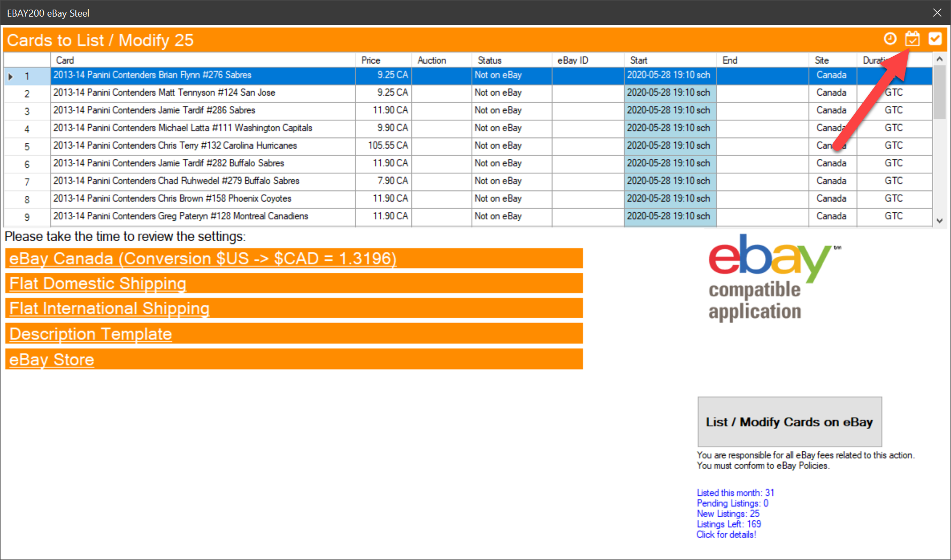The image size is (951, 560).
Task: Click 'Click for details!' link
Action: click(x=726, y=534)
